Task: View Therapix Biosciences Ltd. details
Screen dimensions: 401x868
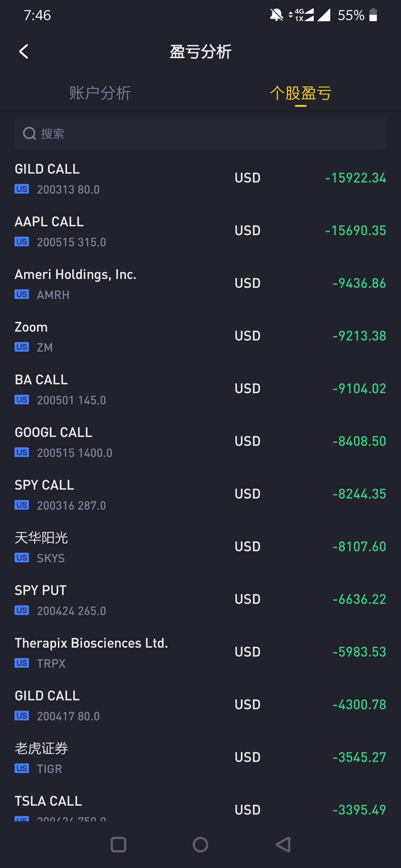Action: [x=200, y=653]
